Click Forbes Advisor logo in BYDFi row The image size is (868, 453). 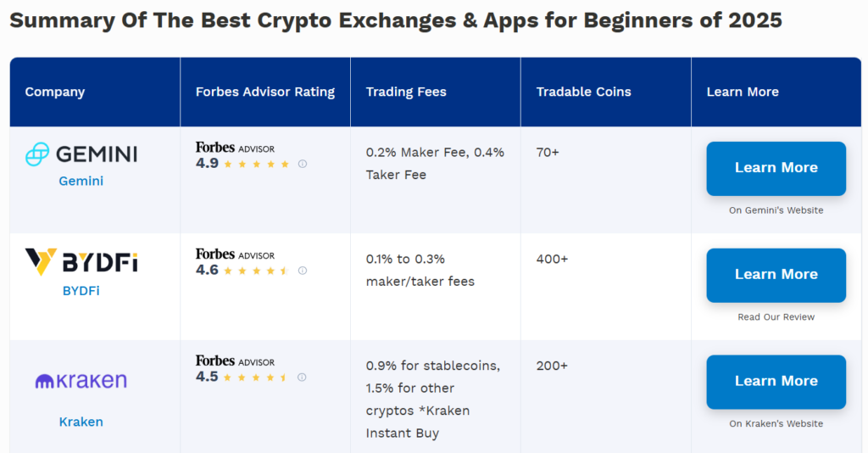click(235, 254)
